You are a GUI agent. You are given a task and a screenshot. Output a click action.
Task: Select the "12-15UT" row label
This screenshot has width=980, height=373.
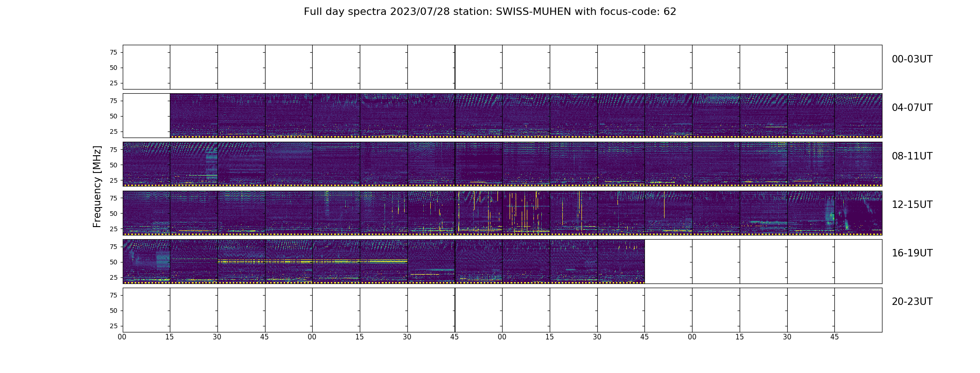click(x=912, y=205)
